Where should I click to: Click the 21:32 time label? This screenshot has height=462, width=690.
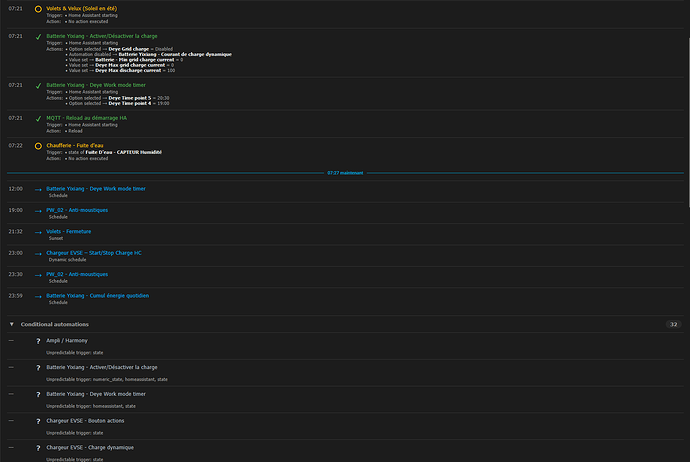pyautogui.click(x=15, y=231)
